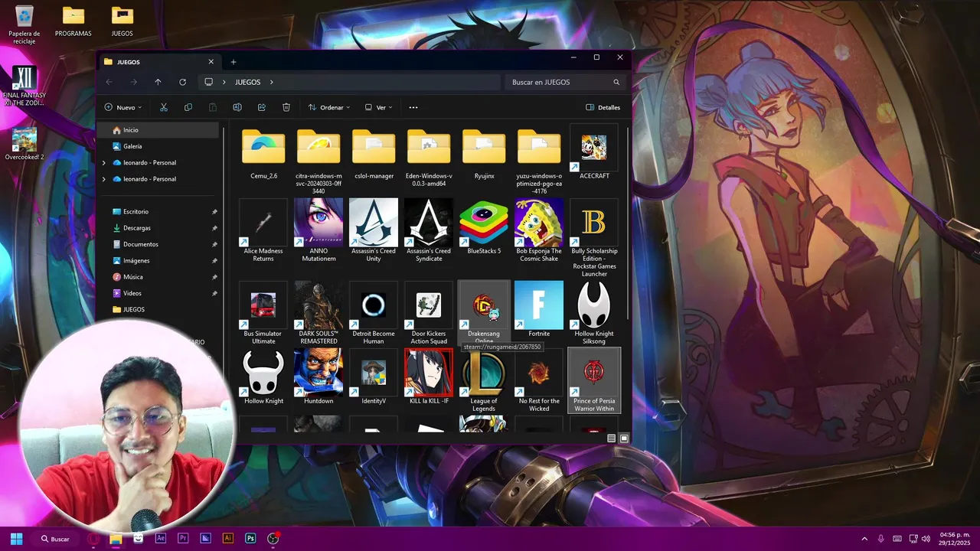Select the KILL la KILL -IF shortcut

coord(429,377)
